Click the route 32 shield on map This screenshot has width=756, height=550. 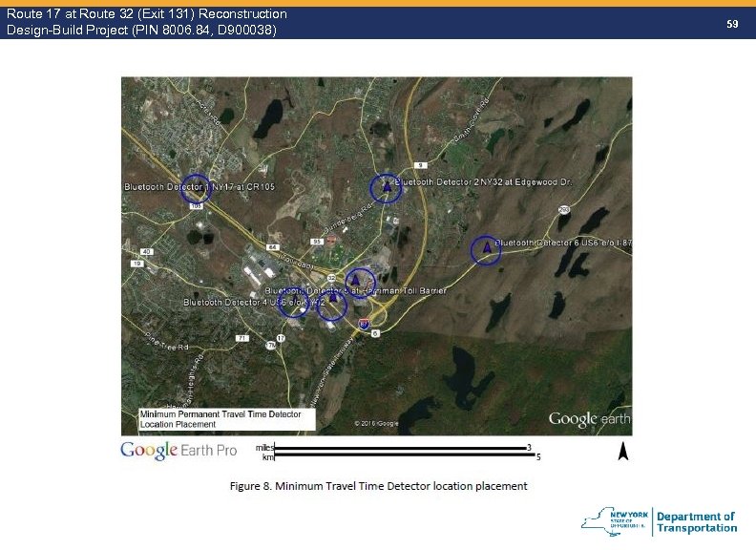tap(332, 278)
